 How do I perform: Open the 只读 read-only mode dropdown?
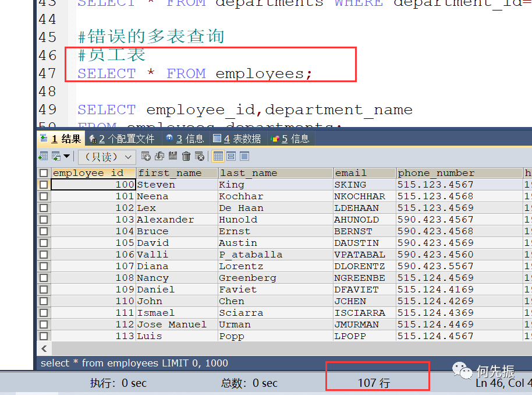[107, 157]
